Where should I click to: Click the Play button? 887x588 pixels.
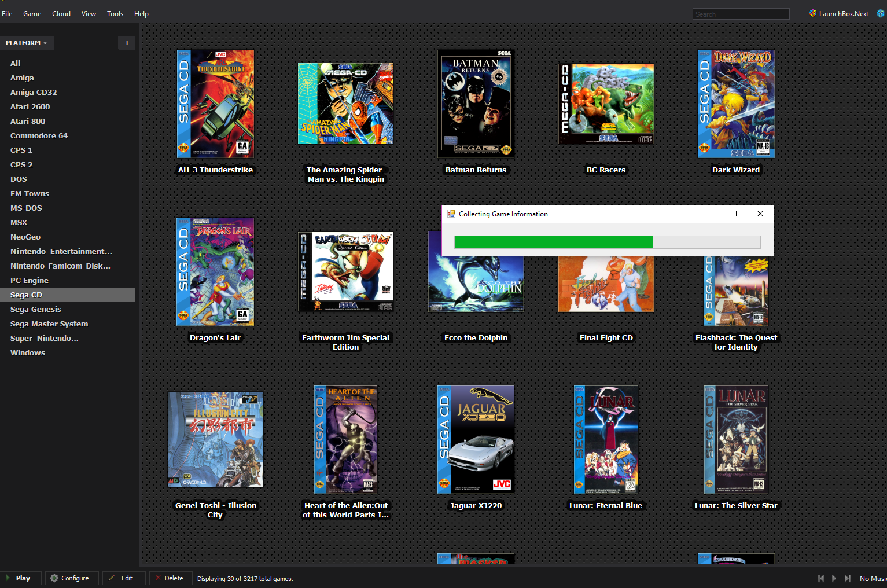tap(21, 578)
